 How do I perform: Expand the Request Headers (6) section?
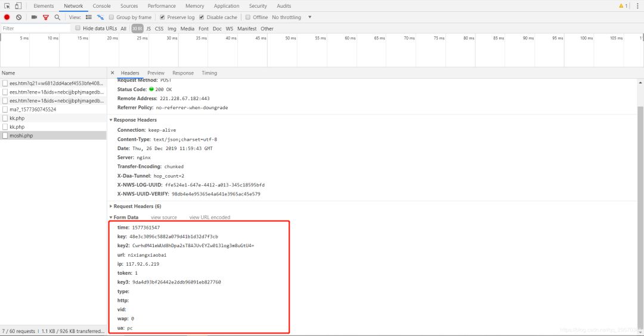tap(137, 206)
